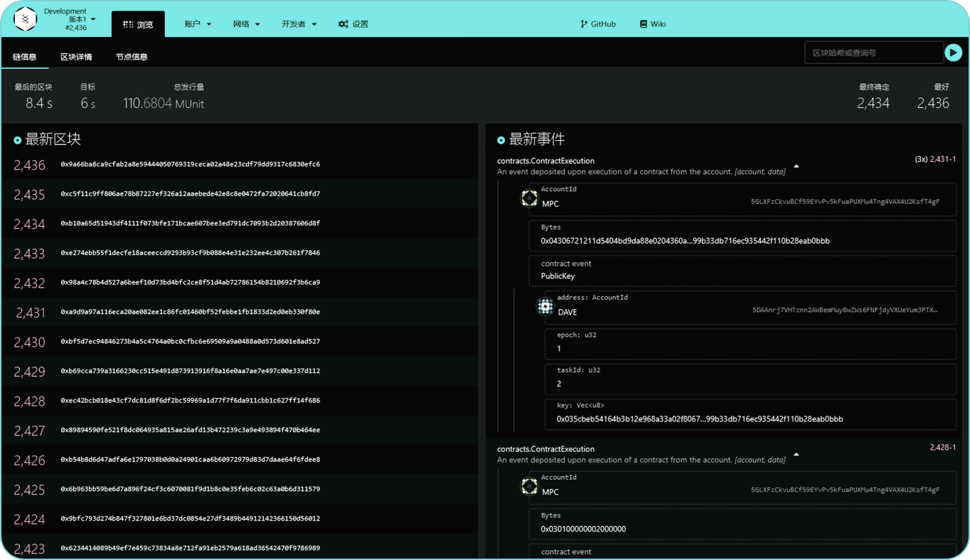Click MPC identicon in event 2,431-1
Screen dimensions: 970x560
pos(530,198)
